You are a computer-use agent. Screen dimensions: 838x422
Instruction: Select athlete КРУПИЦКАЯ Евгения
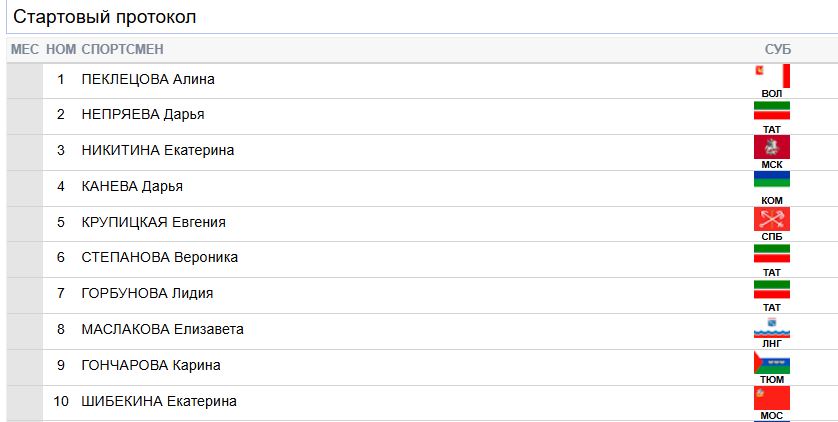pos(153,222)
